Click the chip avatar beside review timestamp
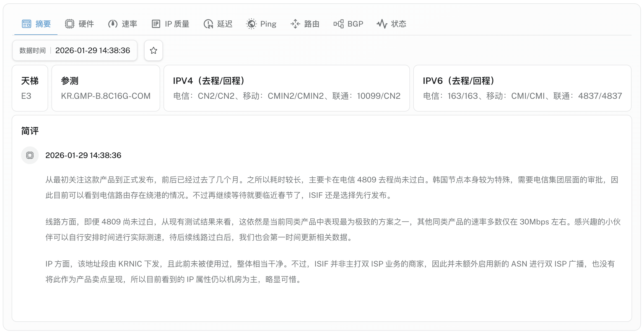This screenshot has height=336, width=644. click(x=30, y=155)
